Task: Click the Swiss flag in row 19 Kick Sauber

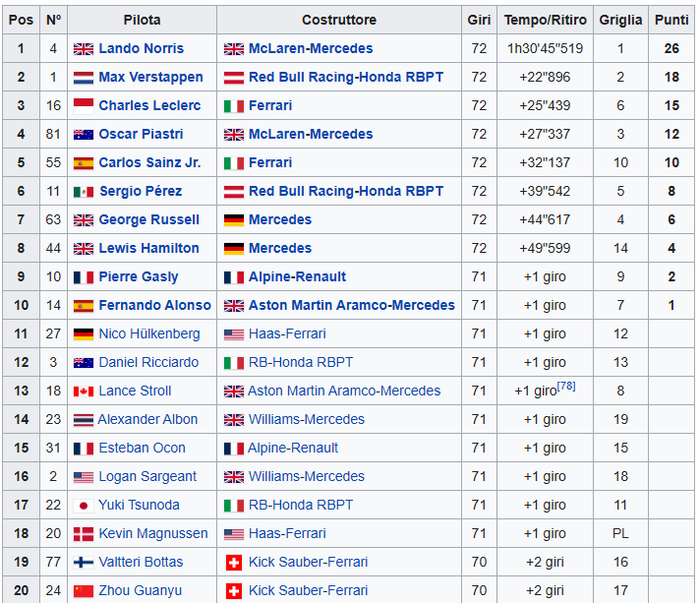Action: click(x=234, y=563)
